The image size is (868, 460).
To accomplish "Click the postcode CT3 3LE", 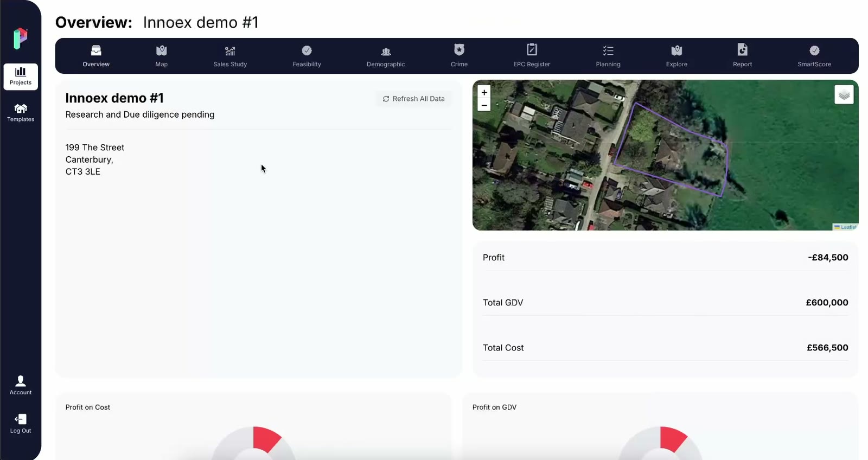I will click(x=83, y=171).
